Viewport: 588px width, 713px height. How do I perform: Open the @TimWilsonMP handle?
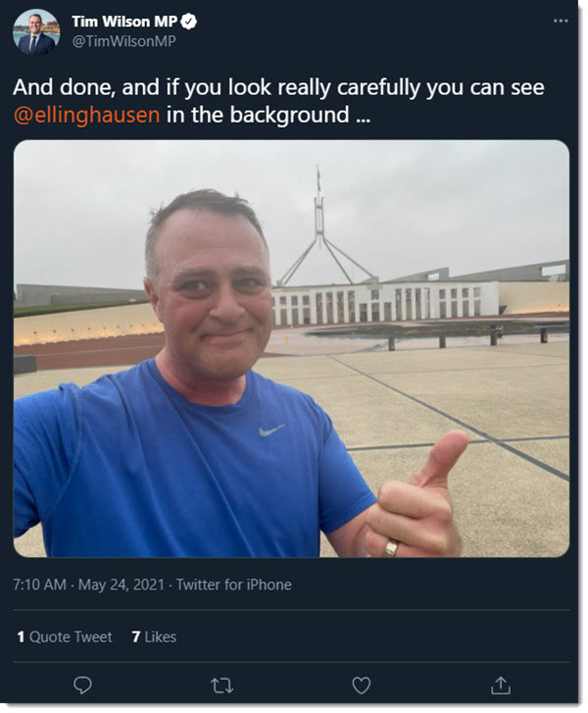tap(123, 41)
